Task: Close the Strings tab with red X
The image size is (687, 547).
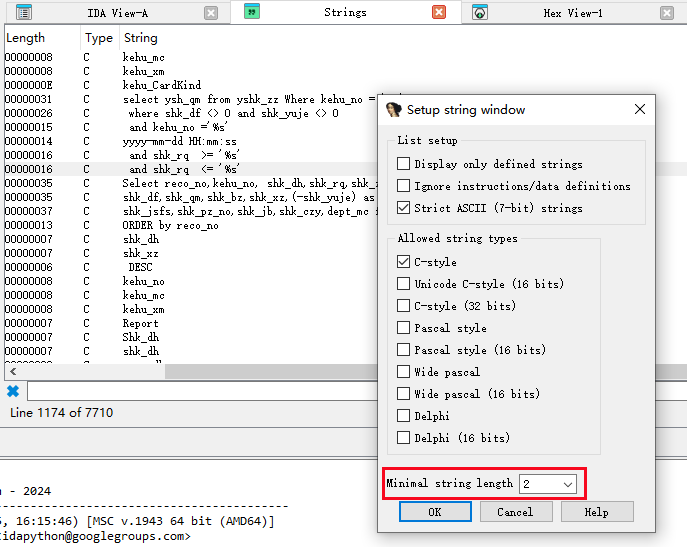Action: point(439,13)
